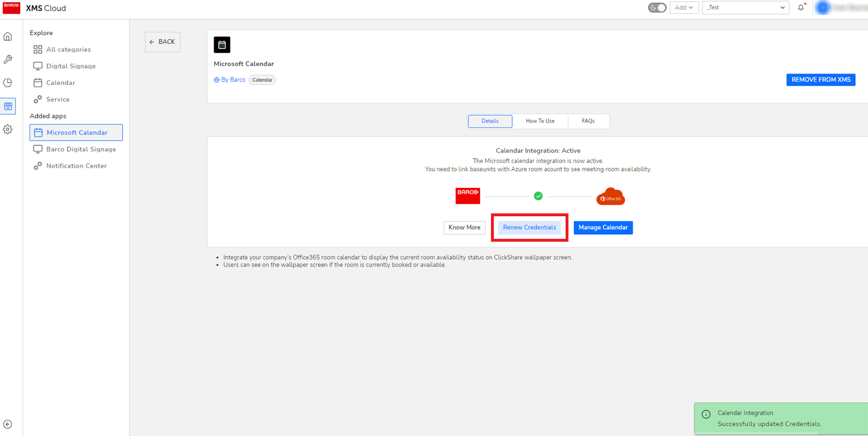868x436 pixels.
Task: Click the Manage Calendar button
Action: [x=603, y=227]
